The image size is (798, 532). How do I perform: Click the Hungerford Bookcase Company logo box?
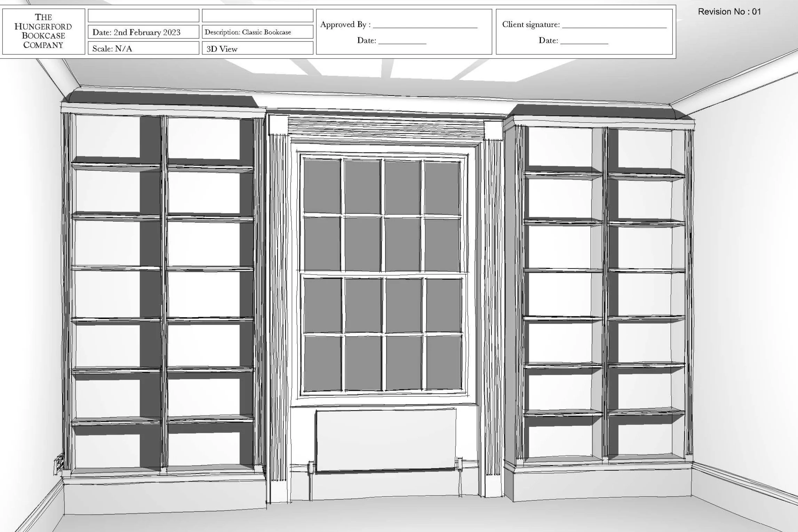(43, 31)
